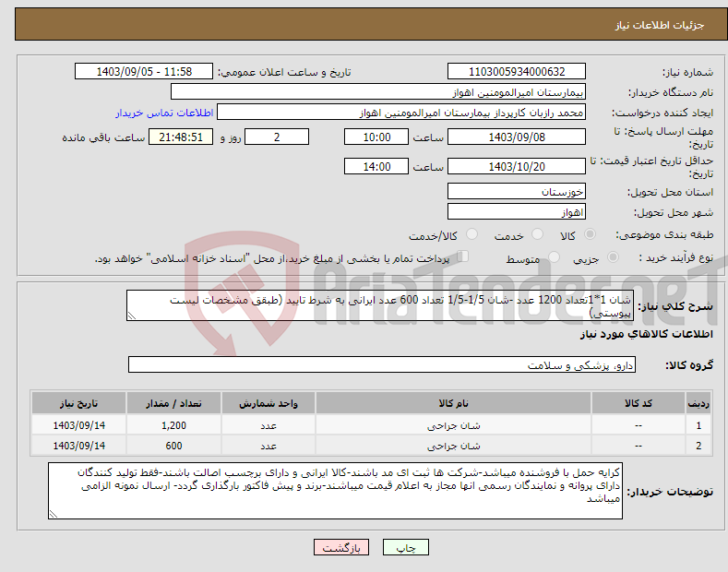
Task: Click the ردیف column header
Action: 698,403
